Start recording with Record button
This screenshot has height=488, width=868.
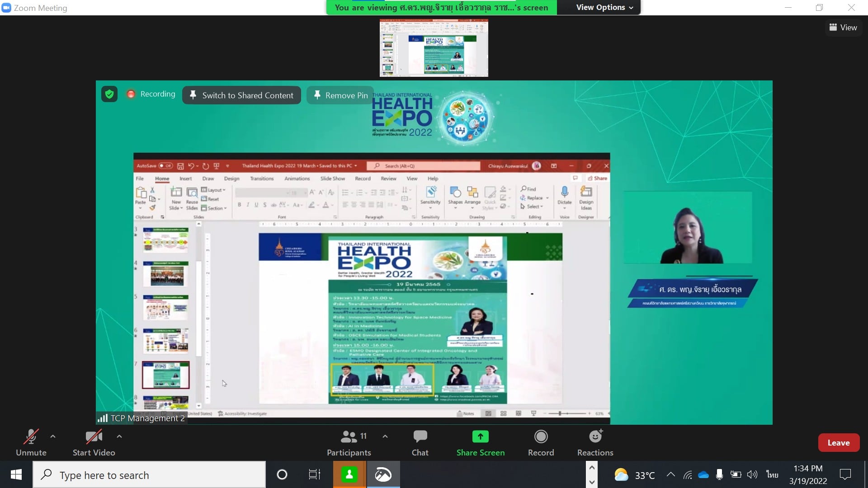(541, 442)
